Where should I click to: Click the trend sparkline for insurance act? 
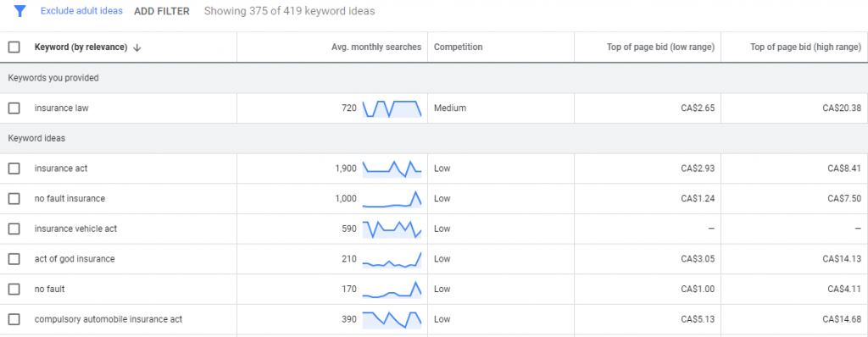(392, 168)
